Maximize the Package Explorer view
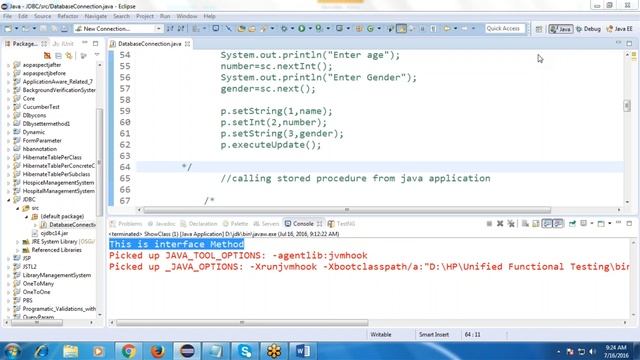The image size is (640, 360). coord(96,43)
